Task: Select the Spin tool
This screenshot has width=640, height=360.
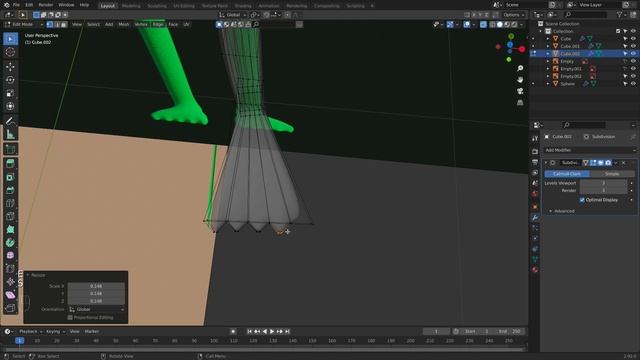Action: point(10,242)
